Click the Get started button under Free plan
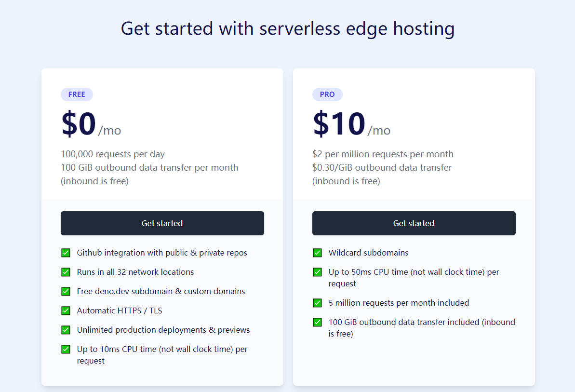The width and height of the screenshot is (575, 392). pos(162,223)
